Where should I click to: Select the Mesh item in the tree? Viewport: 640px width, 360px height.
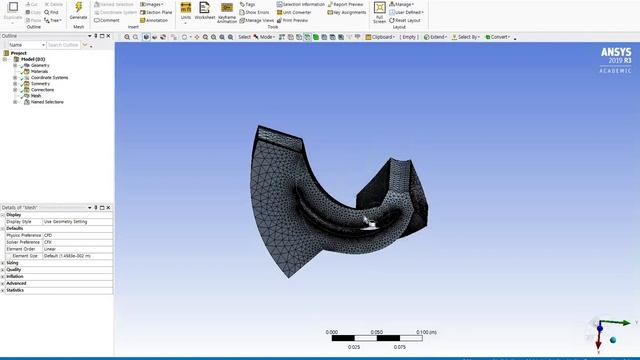pos(36,96)
